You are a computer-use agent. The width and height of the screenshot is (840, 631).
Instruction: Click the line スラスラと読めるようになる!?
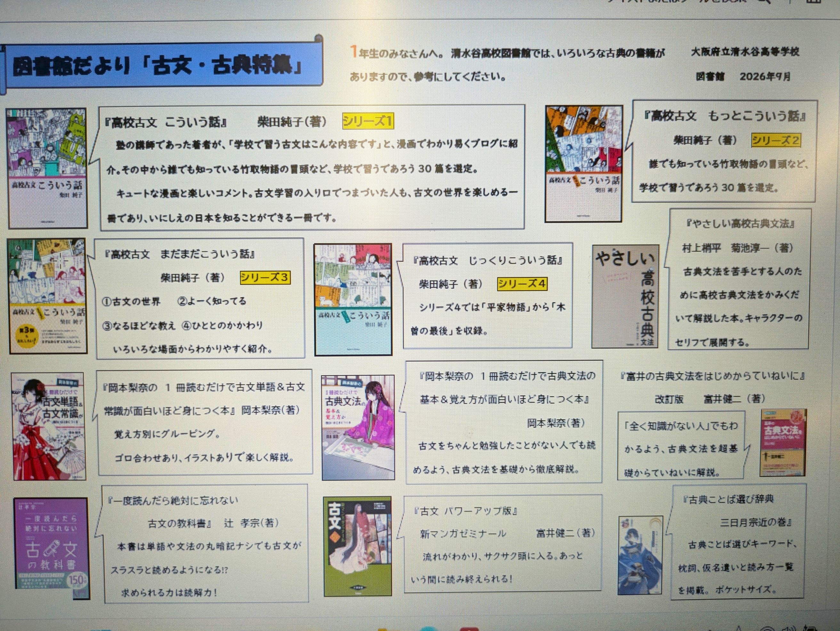pyautogui.click(x=169, y=570)
